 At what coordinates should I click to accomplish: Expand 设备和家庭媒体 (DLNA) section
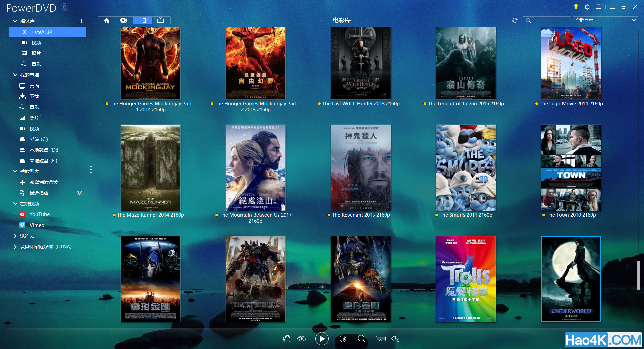[x=15, y=247]
